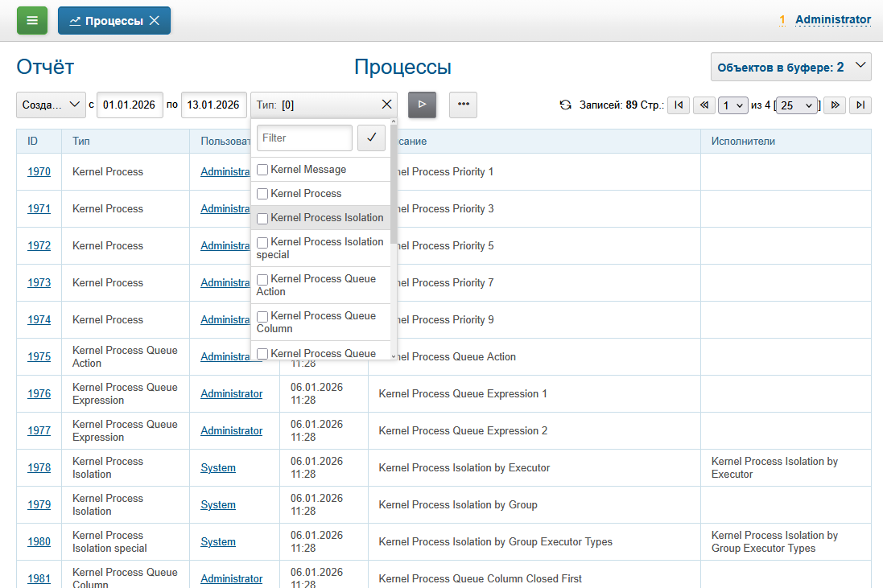Image resolution: width=883 pixels, height=588 pixels.
Task: Switch to the Процессы tab
Action: pos(106,21)
